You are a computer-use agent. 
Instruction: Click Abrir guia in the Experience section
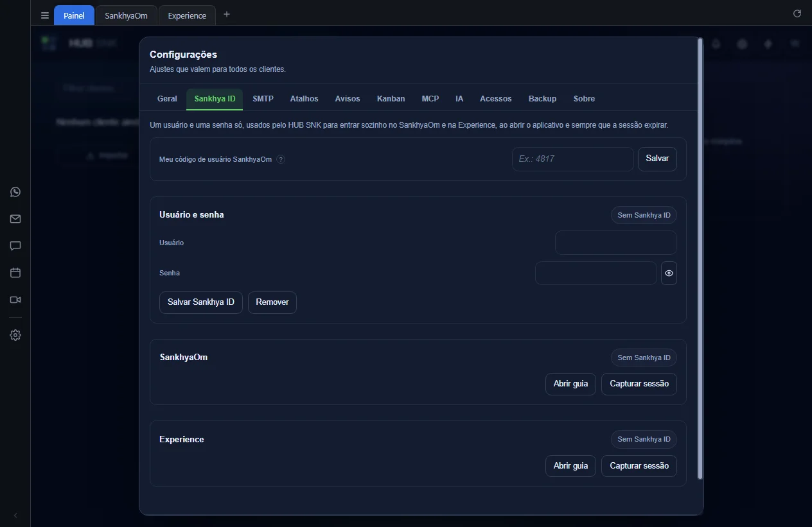(570, 466)
